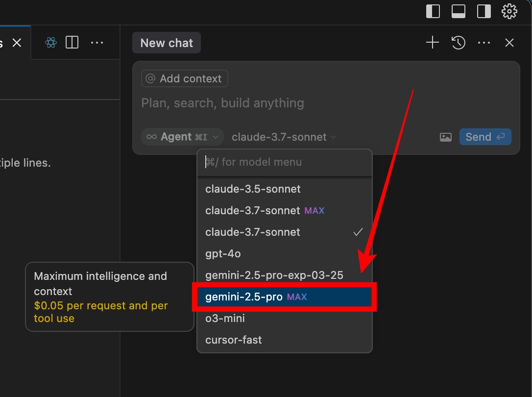This screenshot has width=532, height=397.
Task: Start a new chat with plus icon
Action: click(432, 43)
